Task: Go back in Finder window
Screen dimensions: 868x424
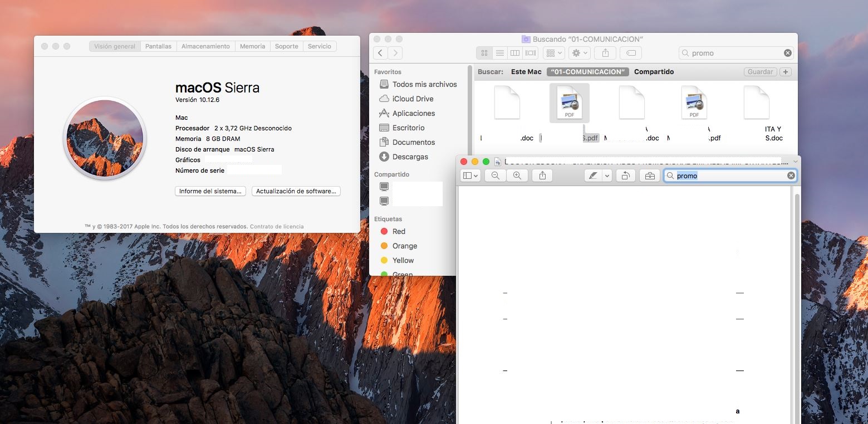Action: click(381, 53)
